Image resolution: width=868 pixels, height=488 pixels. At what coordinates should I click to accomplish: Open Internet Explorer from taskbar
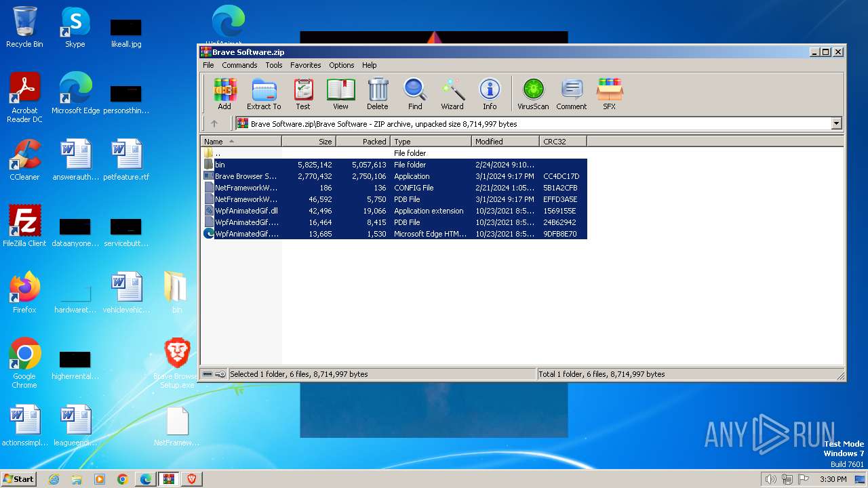(x=54, y=479)
